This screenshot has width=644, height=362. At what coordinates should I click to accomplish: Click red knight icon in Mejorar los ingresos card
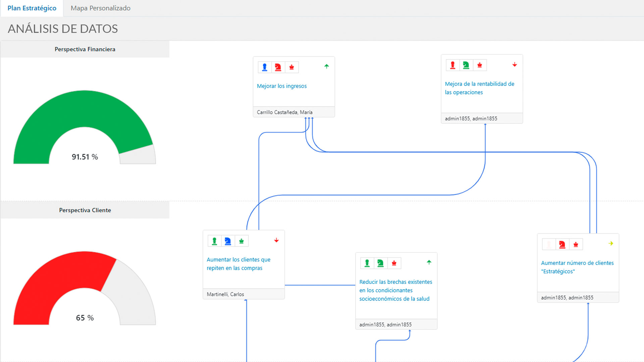coord(278,67)
